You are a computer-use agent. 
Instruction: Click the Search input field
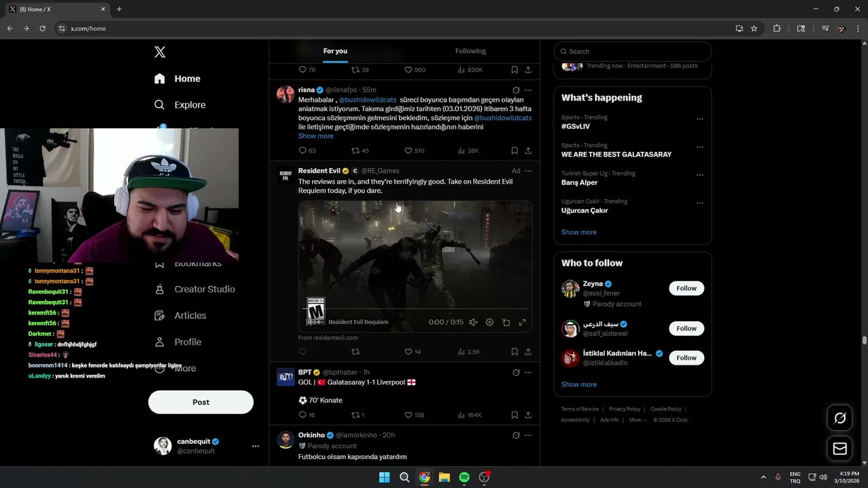[x=633, y=52]
